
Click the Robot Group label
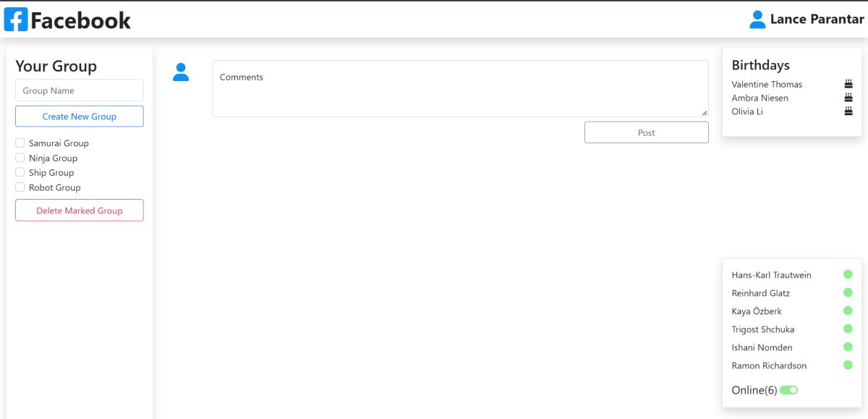tap(55, 187)
